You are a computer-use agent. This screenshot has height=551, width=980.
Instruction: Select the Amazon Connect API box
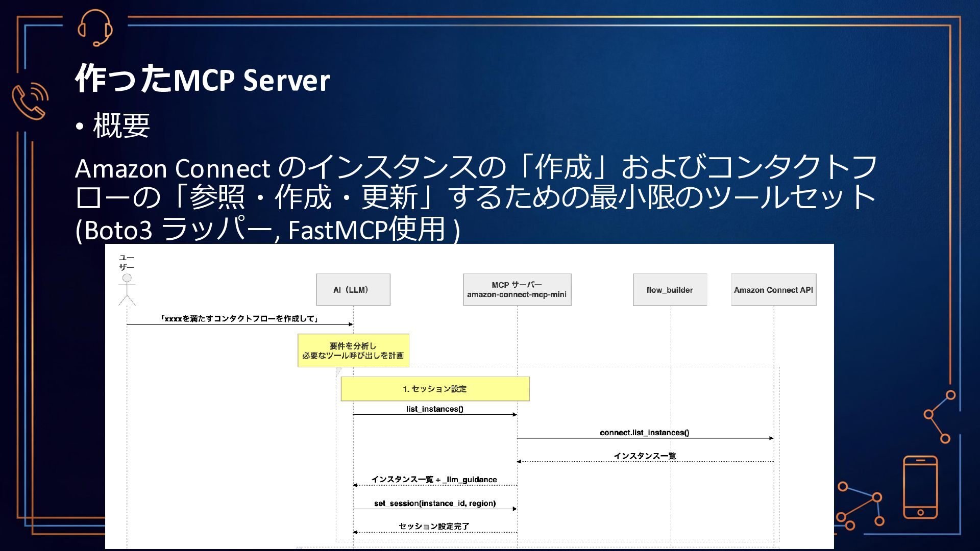click(773, 290)
